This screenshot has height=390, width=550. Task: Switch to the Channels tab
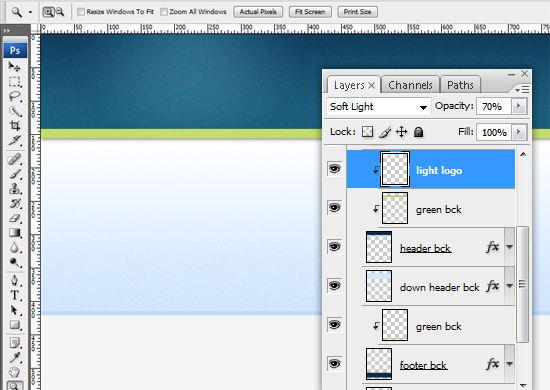410,85
